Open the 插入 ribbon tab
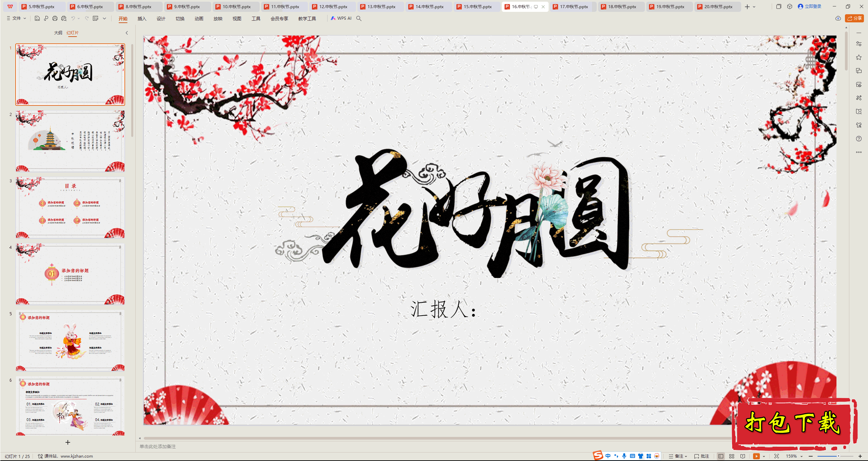This screenshot has width=868, height=461. (142, 19)
